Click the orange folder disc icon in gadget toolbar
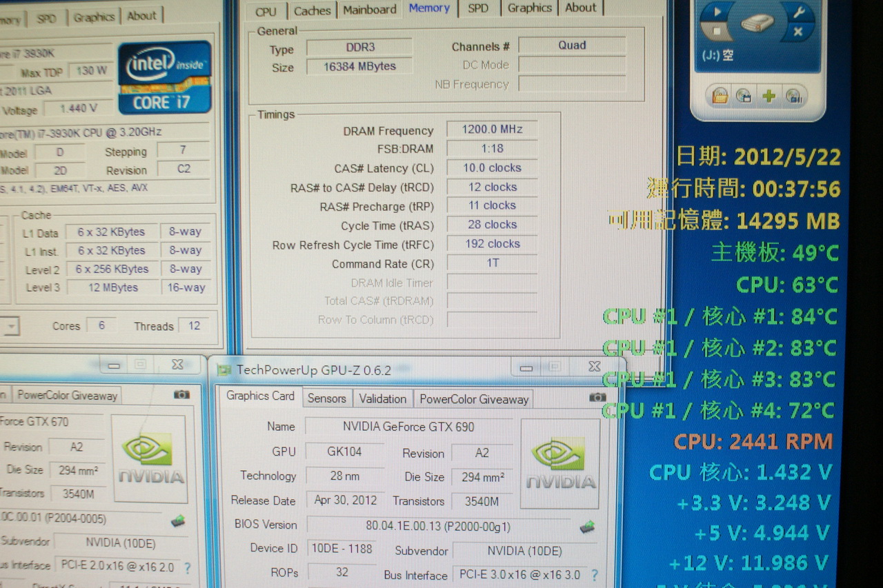Viewport: 883px width, 588px height. pyautogui.click(x=720, y=96)
